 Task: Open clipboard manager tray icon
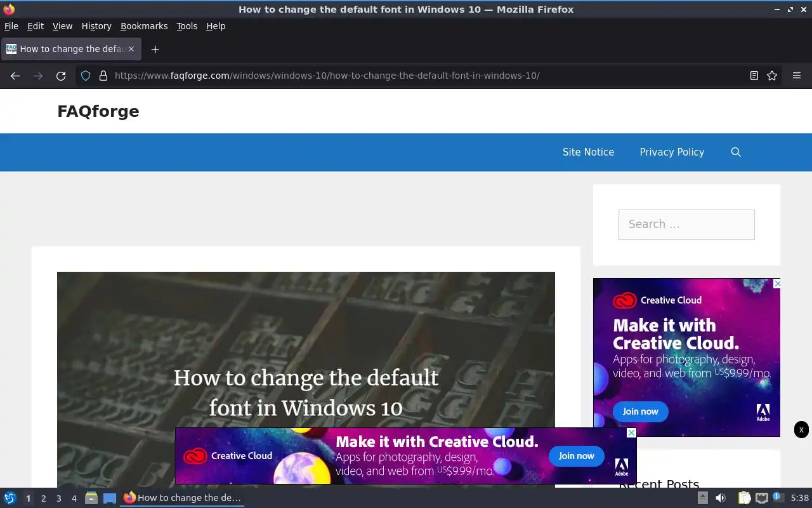pyautogui.click(x=744, y=498)
